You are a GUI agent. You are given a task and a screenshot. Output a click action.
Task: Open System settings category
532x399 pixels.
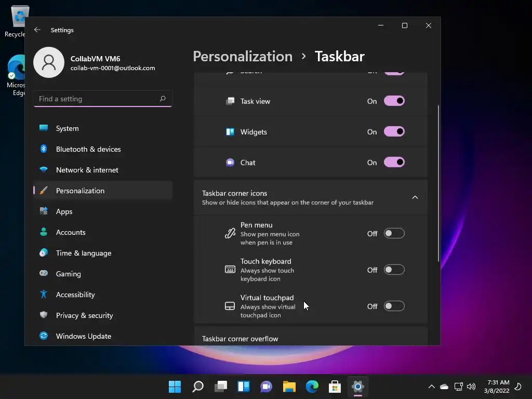coord(103,129)
